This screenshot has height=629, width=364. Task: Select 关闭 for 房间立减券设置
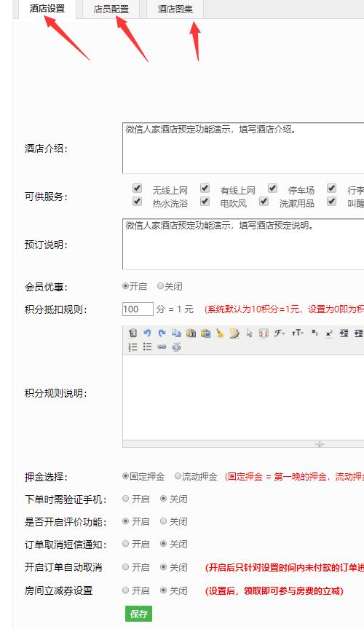163,590
